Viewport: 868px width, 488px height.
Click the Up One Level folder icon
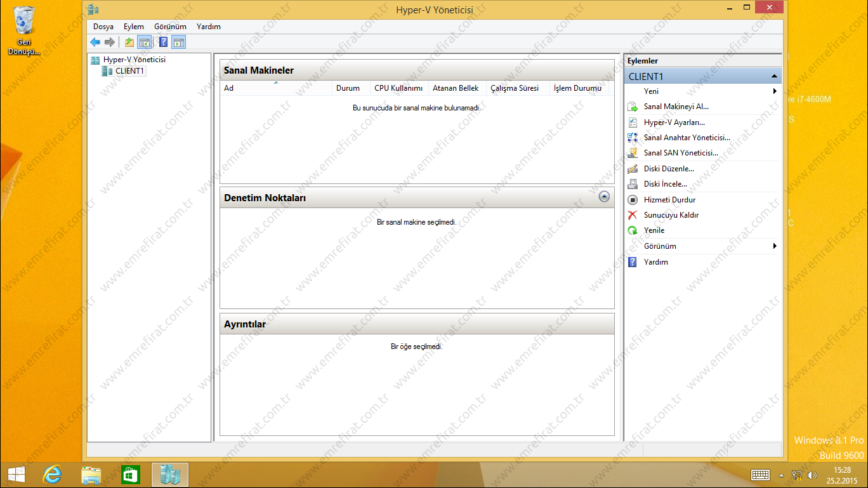coord(129,43)
